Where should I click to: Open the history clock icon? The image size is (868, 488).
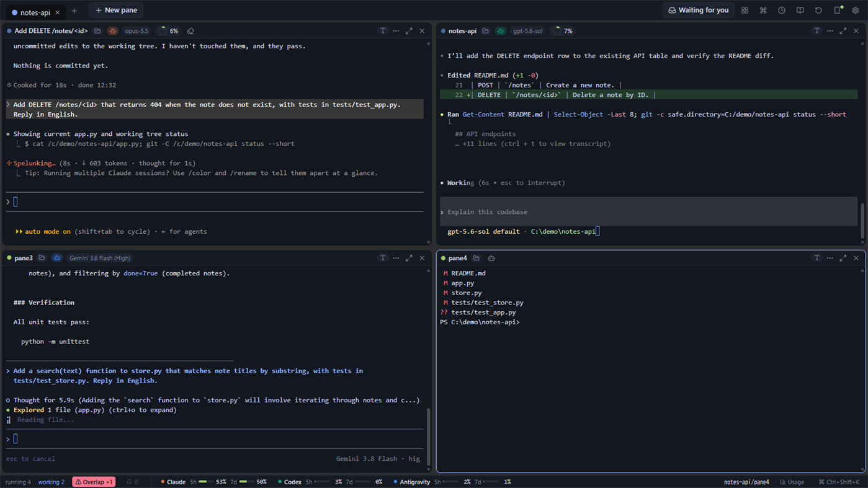point(782,11)
